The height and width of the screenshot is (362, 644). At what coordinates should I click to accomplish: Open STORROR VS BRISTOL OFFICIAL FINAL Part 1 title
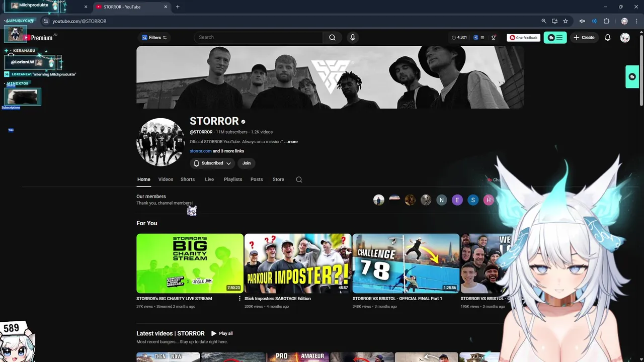pyautogui.click(x=397, y=299)
